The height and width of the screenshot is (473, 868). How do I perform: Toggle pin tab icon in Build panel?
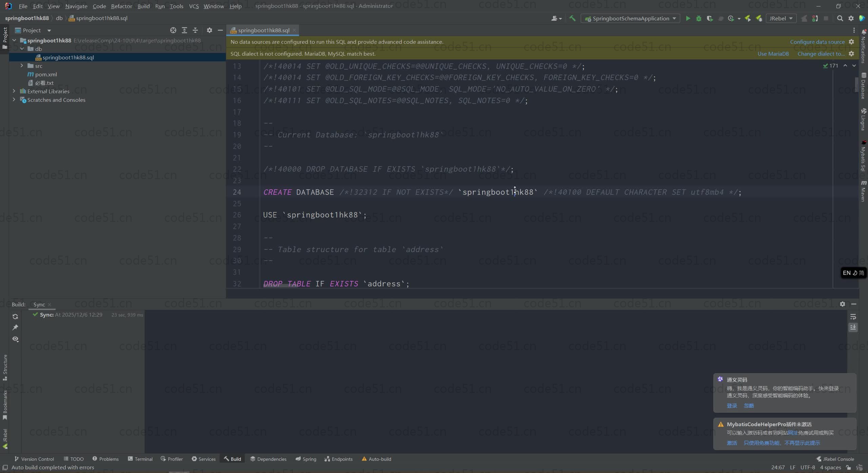[x=15, y=327]
